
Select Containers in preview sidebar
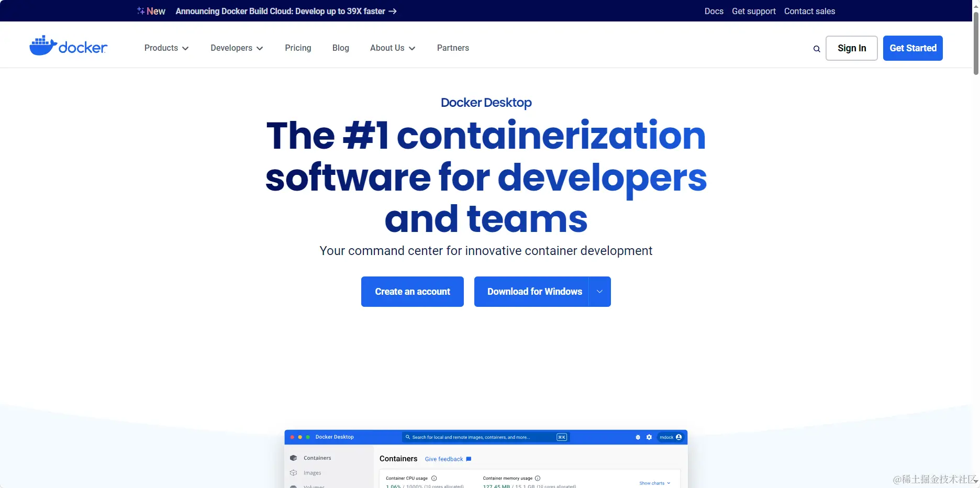[x=317, y=458]
